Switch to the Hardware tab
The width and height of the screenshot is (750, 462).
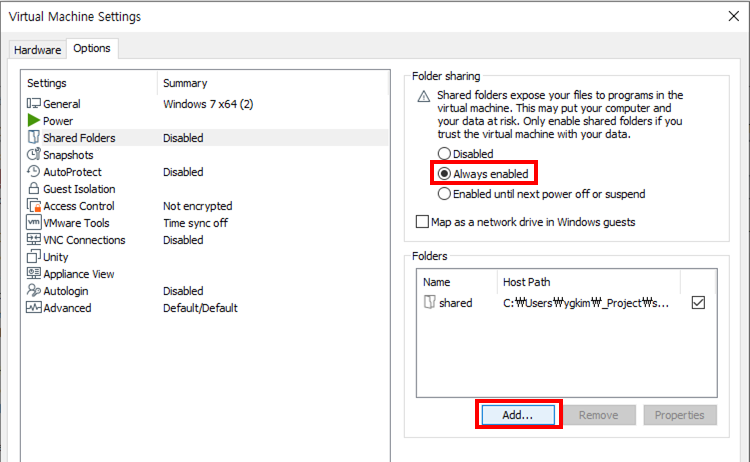click(x=37, y=50)
